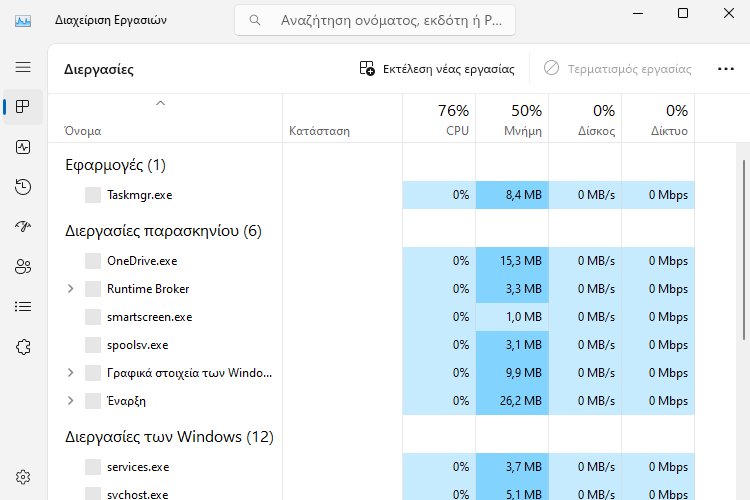Select the Εφαρμογές (1) group header

click(x=115, y=165)
